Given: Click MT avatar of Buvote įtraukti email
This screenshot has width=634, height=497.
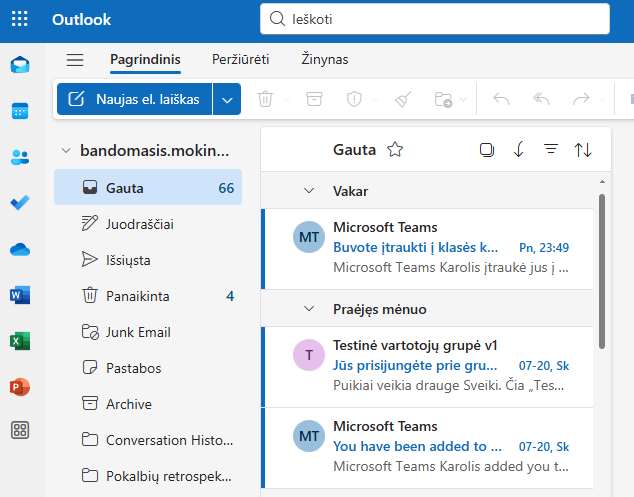Looking at the screenshot, I should click(309, 237).
